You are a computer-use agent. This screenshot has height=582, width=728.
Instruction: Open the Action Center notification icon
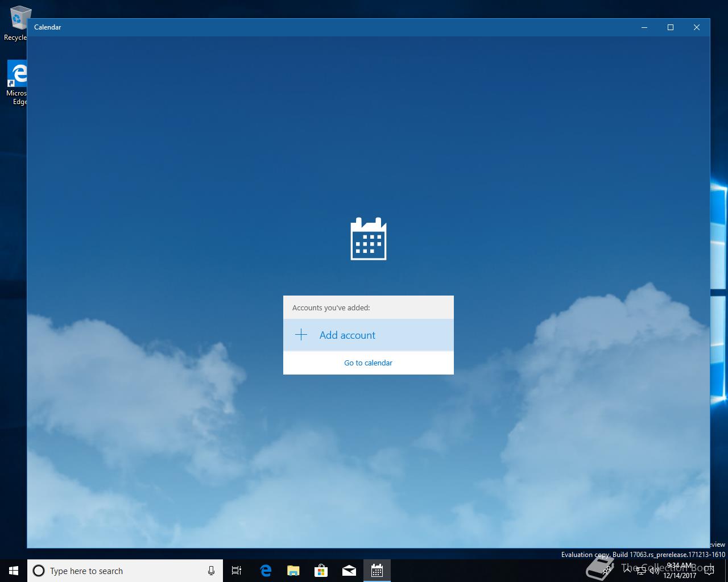[x=709, y=571]
